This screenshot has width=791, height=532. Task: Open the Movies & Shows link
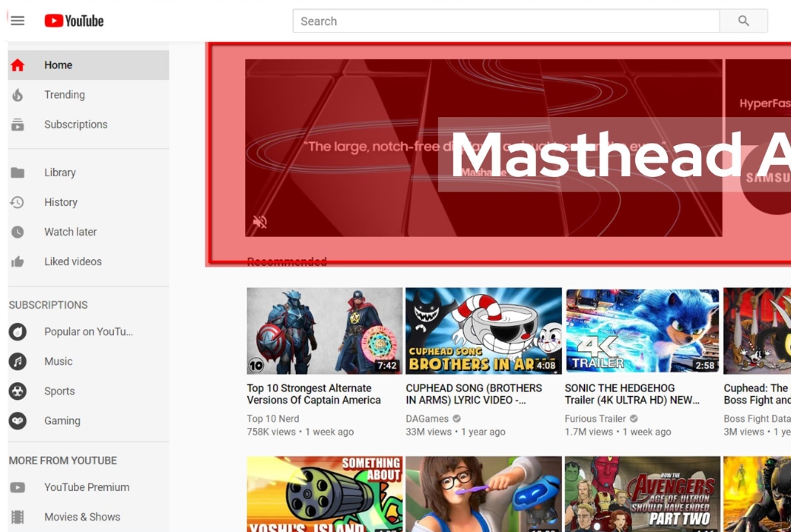[x=88, y=517]
